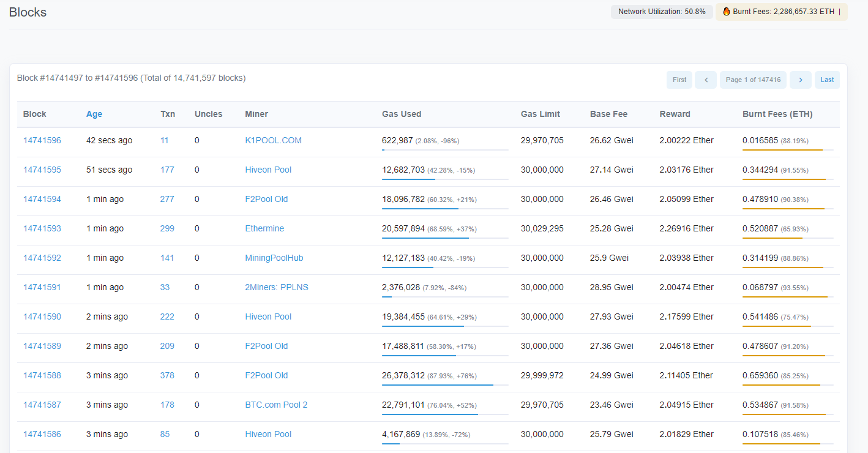Click the First page button

[x=679, y=80]
